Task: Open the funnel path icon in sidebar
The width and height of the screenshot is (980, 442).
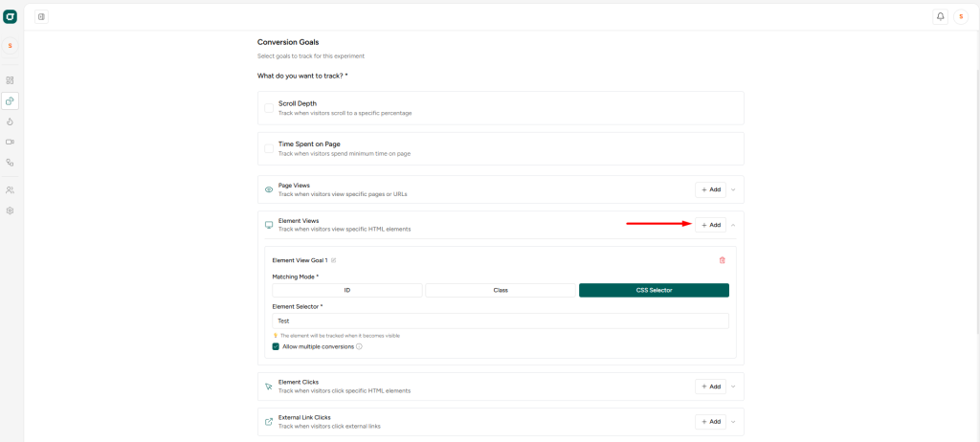Action: (x=10, y=163)
